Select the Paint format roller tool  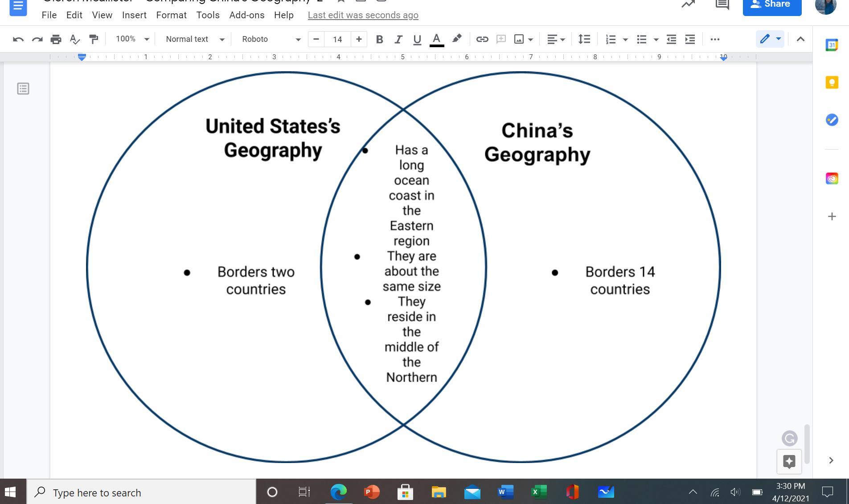[93, 39]
